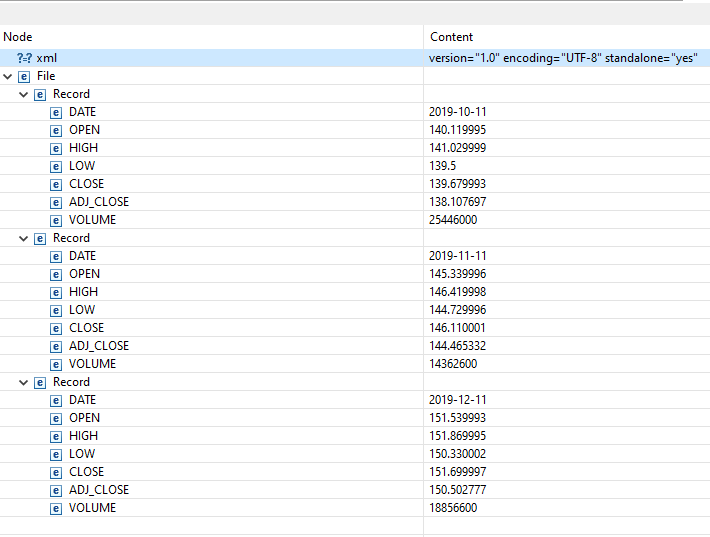The height and width of the screenshot is (537, 710).
Task: Collapse the Record containing date 2019-12-11
Action: pos(24,383)
